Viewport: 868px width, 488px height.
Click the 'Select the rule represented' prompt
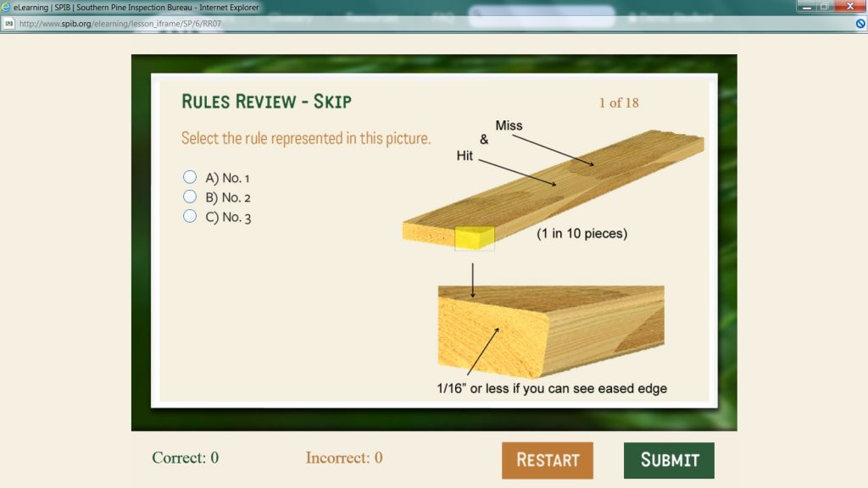click(305, 138)
